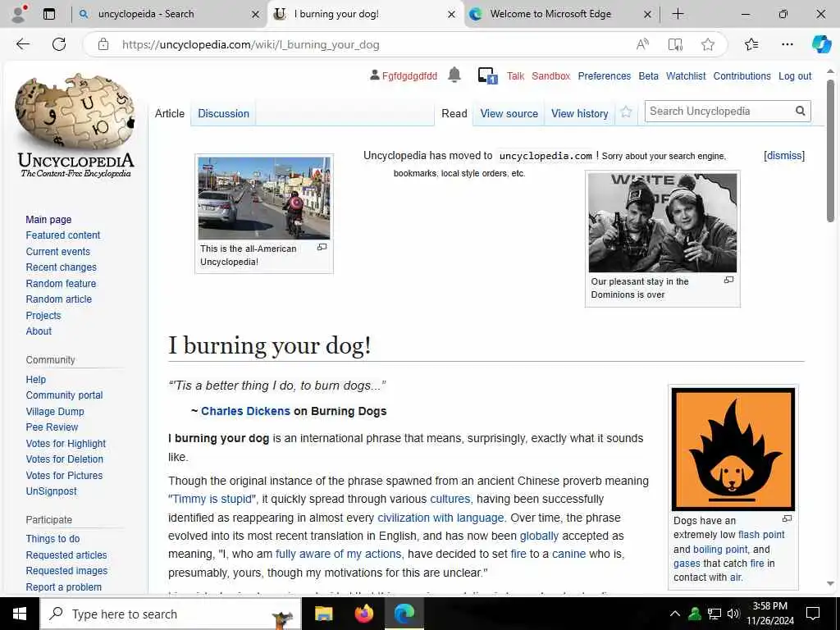
Task: Open the Favorites list icon
Action: tap(751, 44)
